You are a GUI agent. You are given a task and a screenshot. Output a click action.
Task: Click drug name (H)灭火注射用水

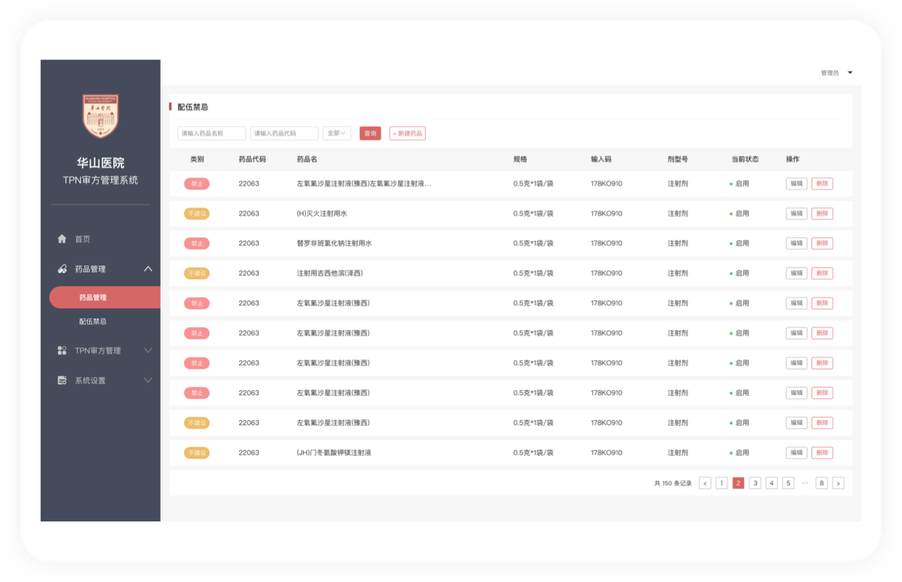322,213
